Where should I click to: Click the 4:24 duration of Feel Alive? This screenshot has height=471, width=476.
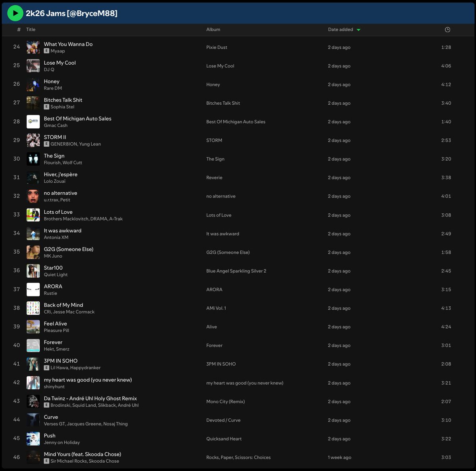446,327
